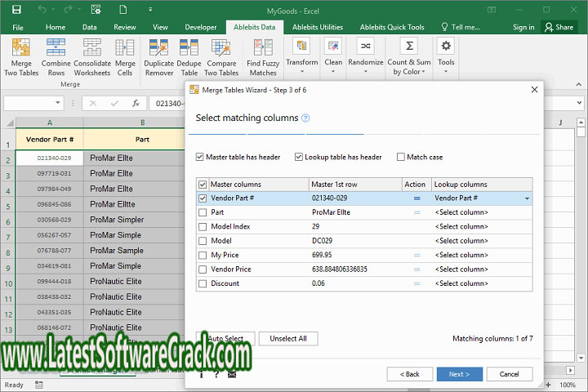Click the Next button in wizard
This screenshot has width=588, height=392.
click(x=459, y=374)
